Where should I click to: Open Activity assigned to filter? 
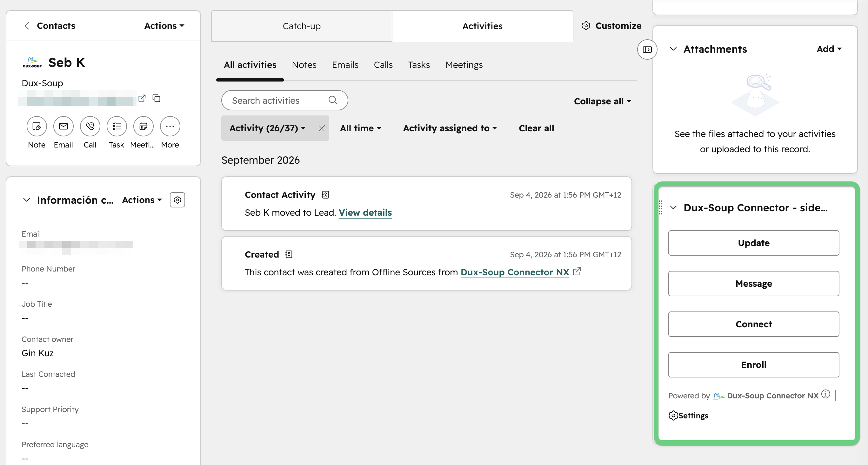pyautogui.click(x=450, y=128)
